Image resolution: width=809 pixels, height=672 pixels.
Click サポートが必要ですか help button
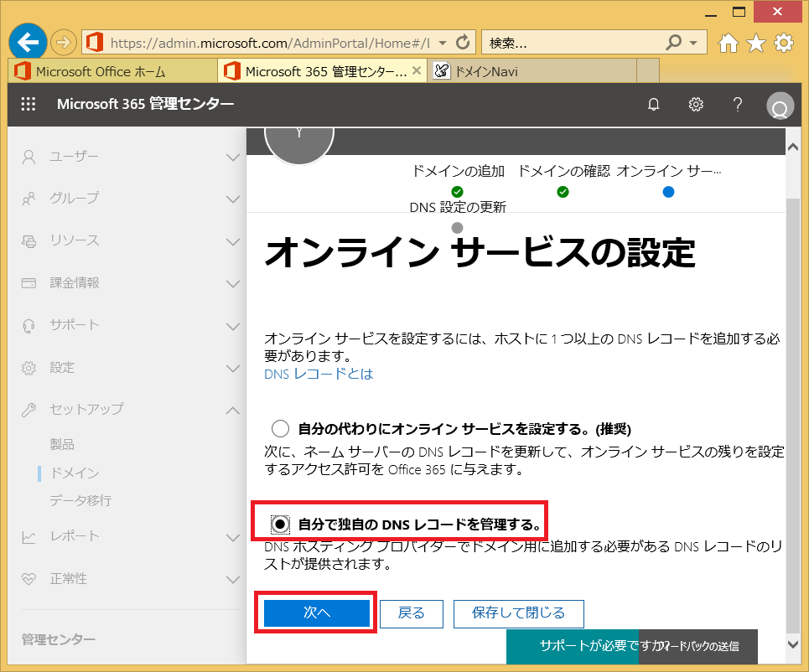573,646
